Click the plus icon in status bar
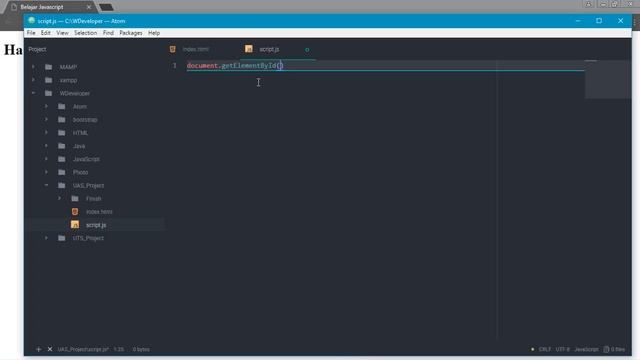The width and height of the screenshot is (640, 360). click(38, 349)
